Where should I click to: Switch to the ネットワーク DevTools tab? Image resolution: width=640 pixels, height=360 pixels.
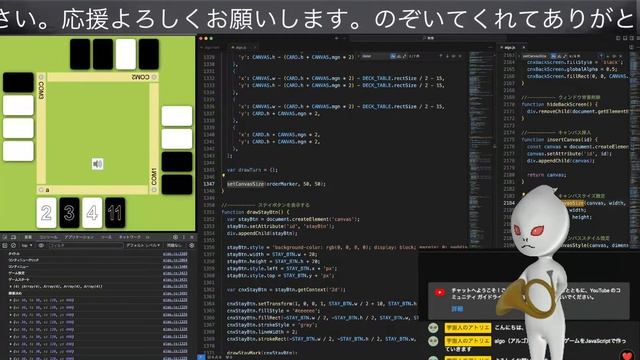(130, 237)
